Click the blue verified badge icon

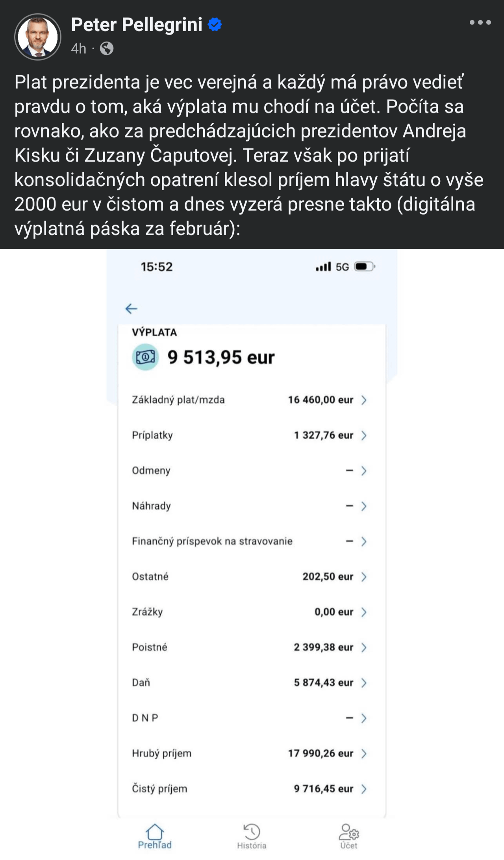click(215, 24)
